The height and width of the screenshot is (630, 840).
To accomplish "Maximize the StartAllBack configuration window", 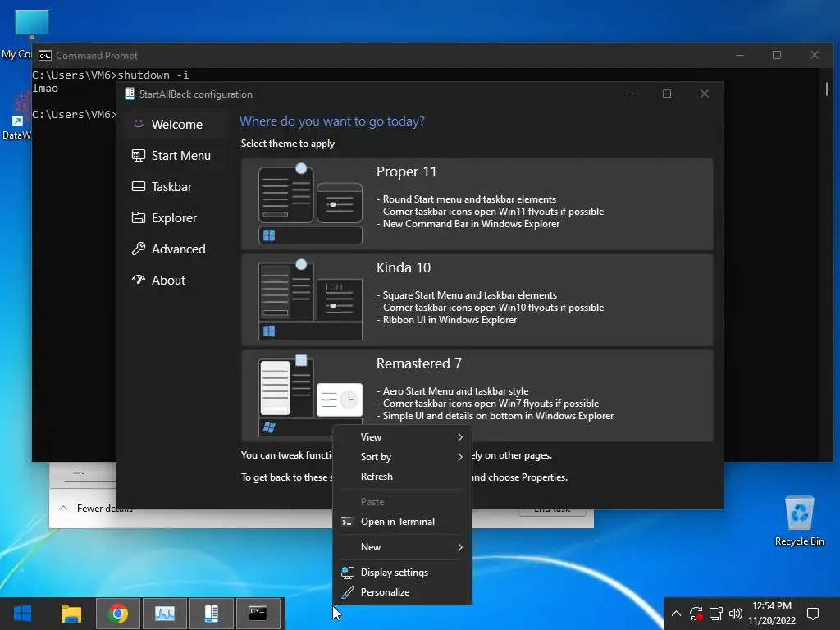I will pyautogui.click(x=667, y=94).
